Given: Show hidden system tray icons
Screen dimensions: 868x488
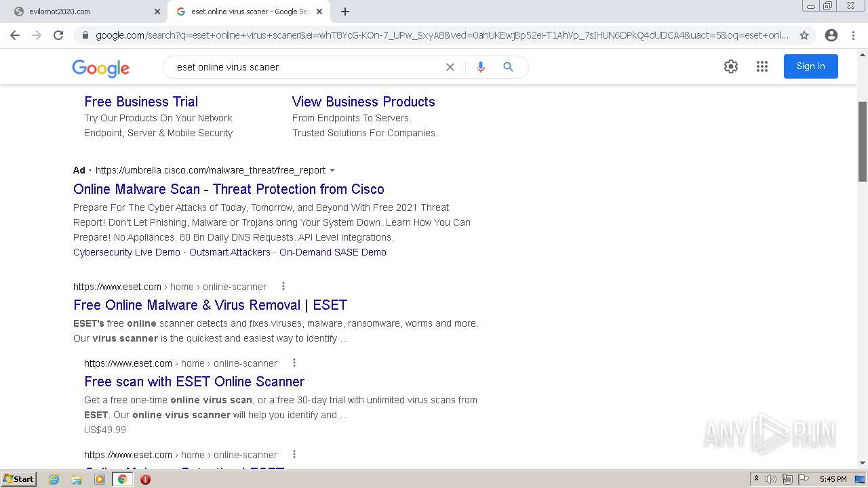Looking at the screenshot, I should point(756,479).
